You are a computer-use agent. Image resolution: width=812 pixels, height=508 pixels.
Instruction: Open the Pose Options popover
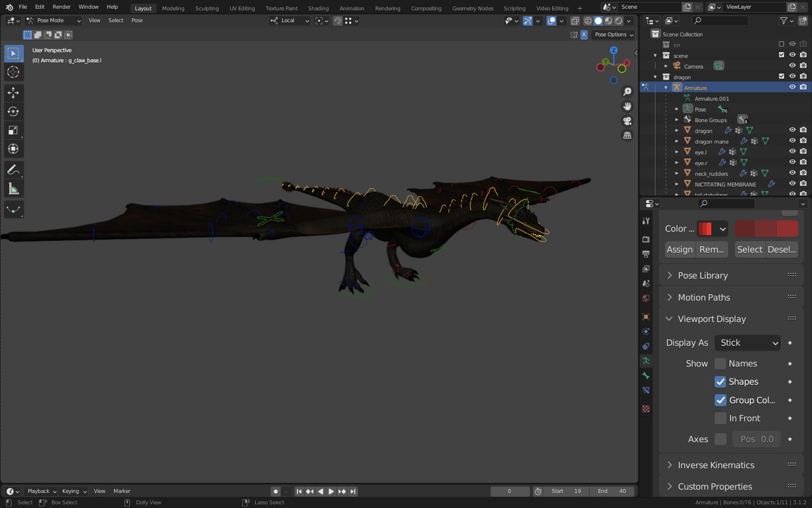point(614,35)
